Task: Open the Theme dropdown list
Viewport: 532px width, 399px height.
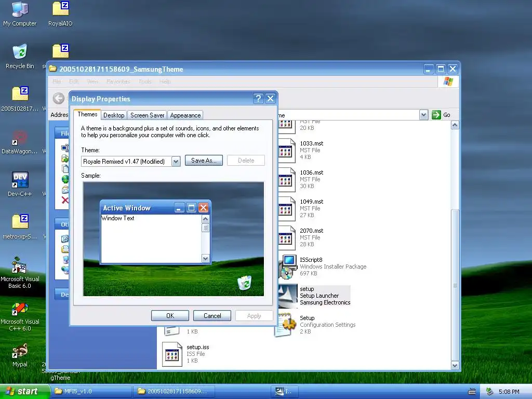Action: click(x=176, y=162)
